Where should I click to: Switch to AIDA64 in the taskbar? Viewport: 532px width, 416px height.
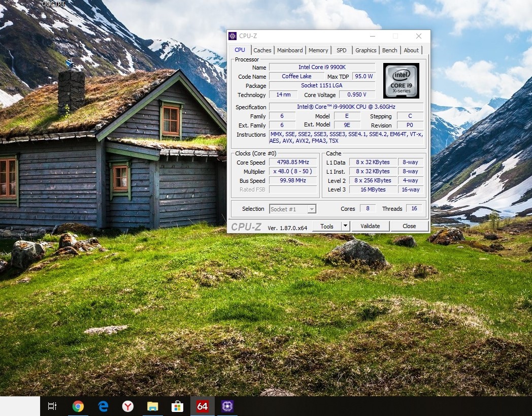pos(202,406)
